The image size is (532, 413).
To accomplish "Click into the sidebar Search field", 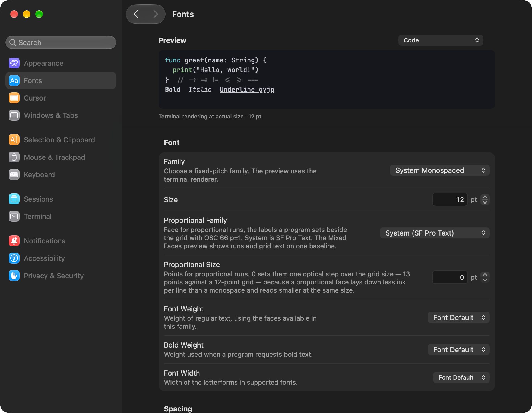I will [61, 43].
